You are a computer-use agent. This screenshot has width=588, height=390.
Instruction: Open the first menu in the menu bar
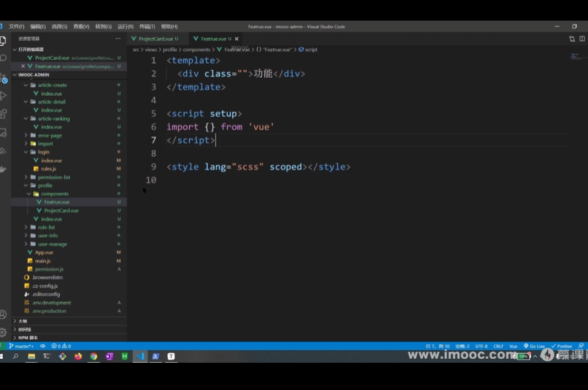pyautogui.click(x=16, y=27)
